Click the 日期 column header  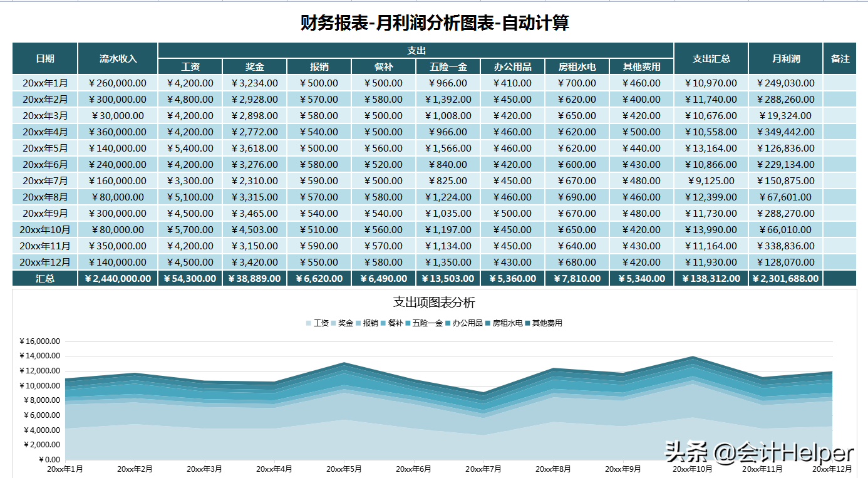[x=44, y=58]
